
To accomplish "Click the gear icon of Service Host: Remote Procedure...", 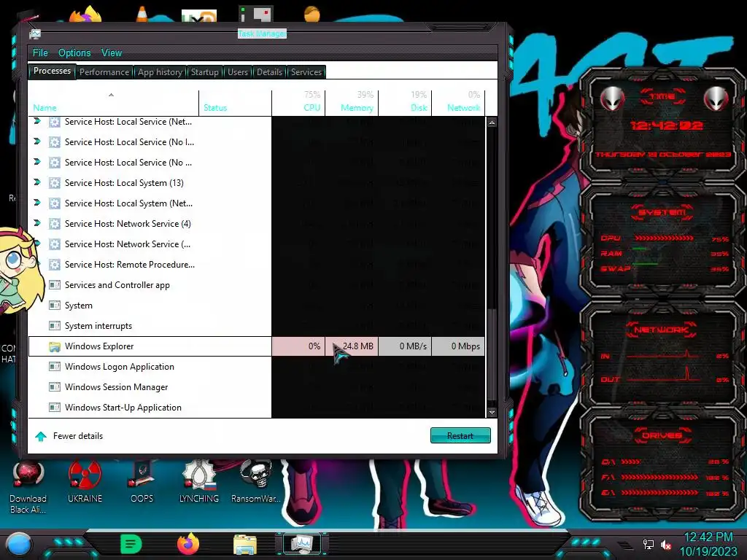I will click(55, 265).
